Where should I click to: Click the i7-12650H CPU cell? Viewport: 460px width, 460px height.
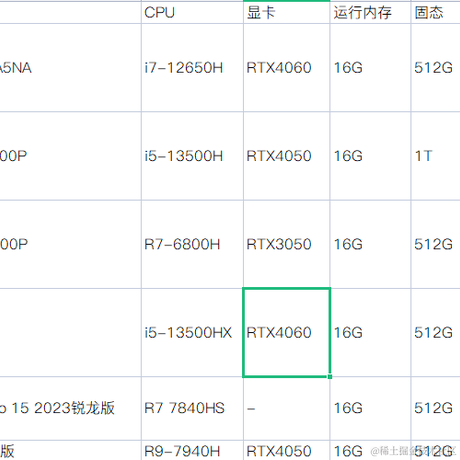tap(192, 68)
